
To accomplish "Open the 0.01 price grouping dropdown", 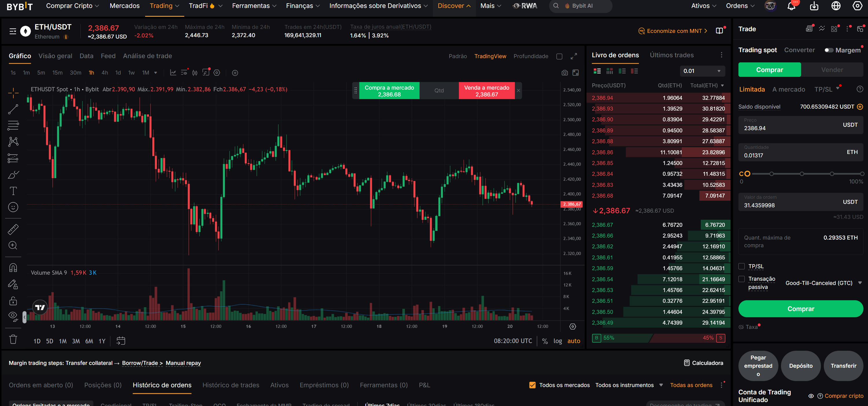I will pos(702,71).
